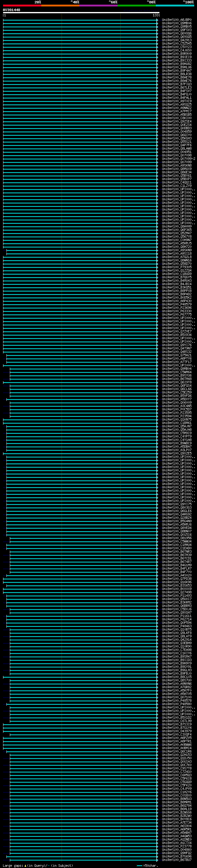
Task: Select the UniRef100_C5Z545 label
Action: (x=176, y=43)
